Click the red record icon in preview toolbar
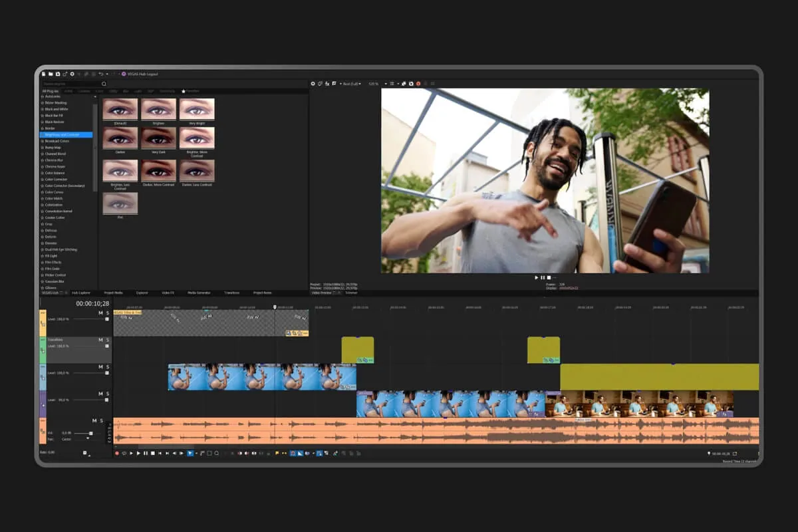This screenshot has width=798, height=532. tap(418, 84)
